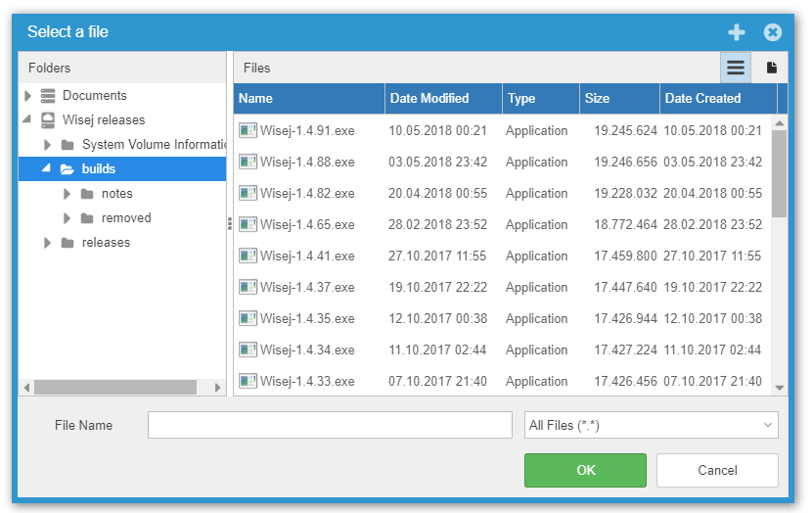
Task: Collapse the builds folder node
Action: click(47, 167)
